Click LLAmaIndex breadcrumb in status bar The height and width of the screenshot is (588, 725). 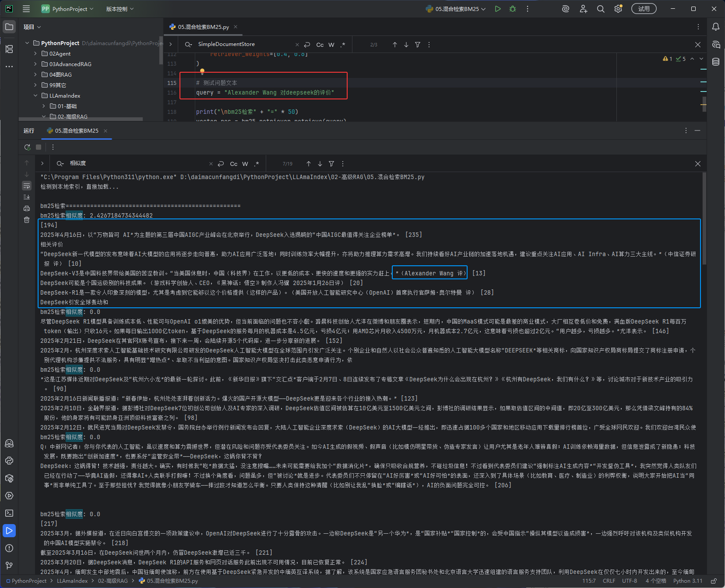point(72,581)
